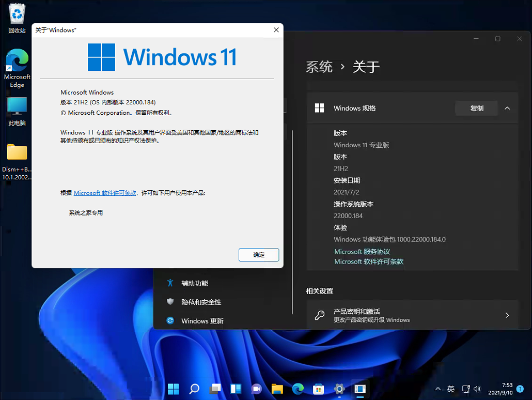Viewport: 532px width, 400px height.
Task: Click 2021/7/2 install date value
Action: pyautogui.click(x=346, y=193)
